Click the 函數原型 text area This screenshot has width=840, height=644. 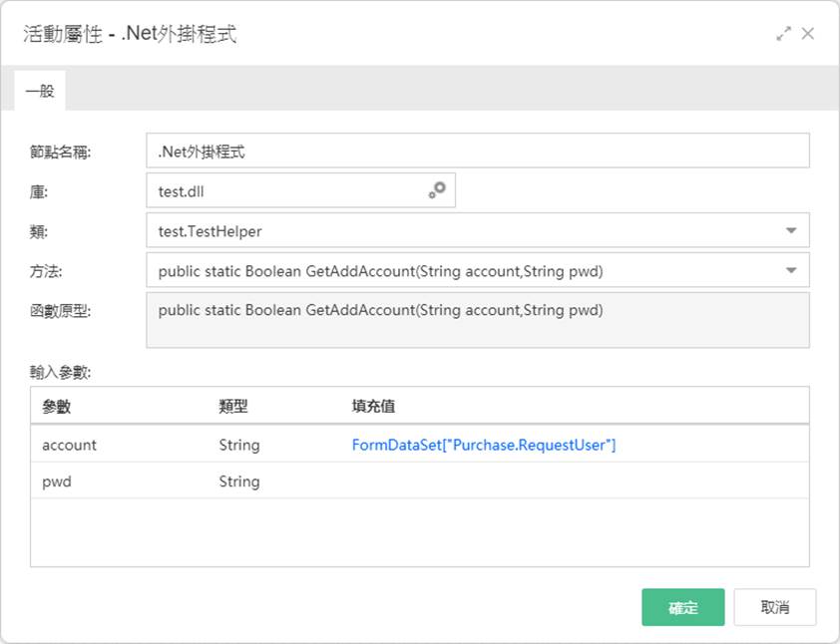pyautogui.click(x=477, y=320)
